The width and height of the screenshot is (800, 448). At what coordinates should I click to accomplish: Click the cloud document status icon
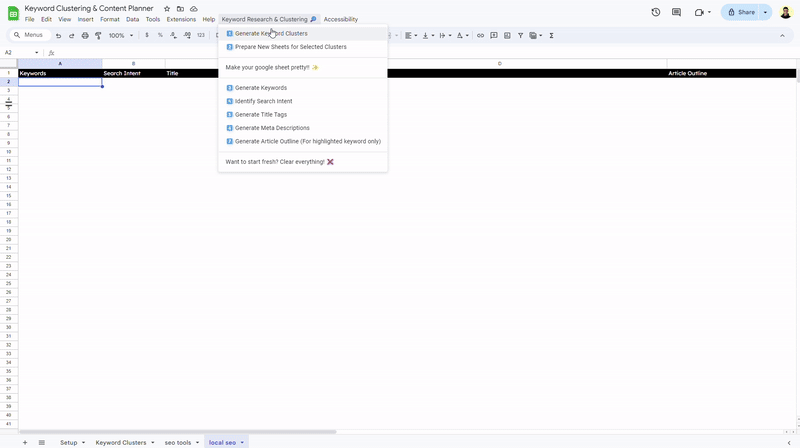pyautogui.click(x=194, y=9)
